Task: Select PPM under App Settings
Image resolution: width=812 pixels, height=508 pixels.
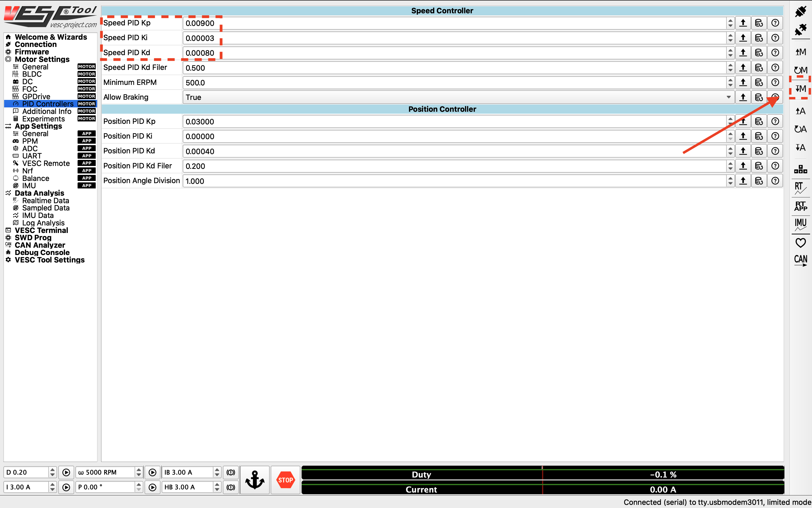Action: (30, 141)
